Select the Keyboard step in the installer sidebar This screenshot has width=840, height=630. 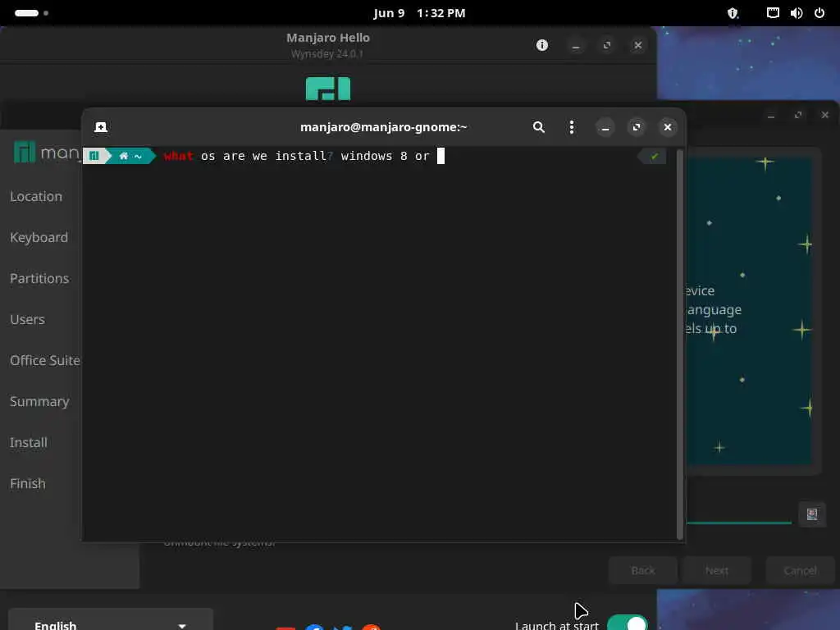pos(39,237)
